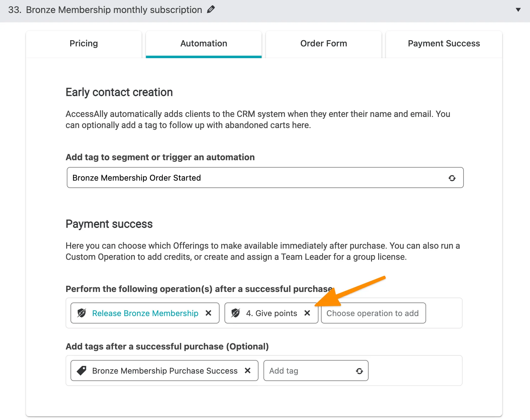The height and width of the screenshot is (420, 530).
Task: Open the Payment Success tab
Action: (x=444, y=44)
